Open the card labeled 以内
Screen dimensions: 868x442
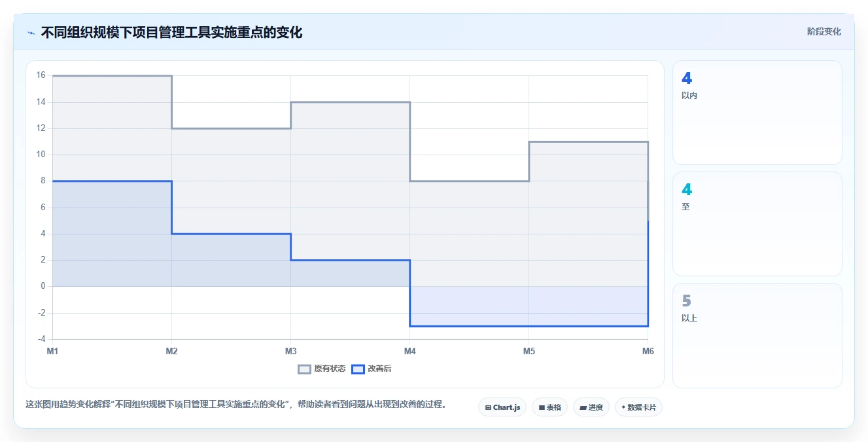click(757, 113)
